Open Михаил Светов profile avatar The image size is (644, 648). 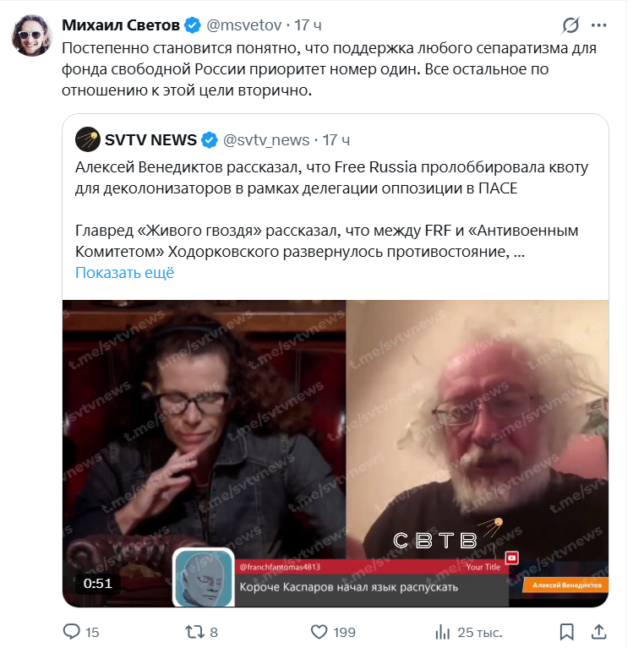tap(30, 34)
